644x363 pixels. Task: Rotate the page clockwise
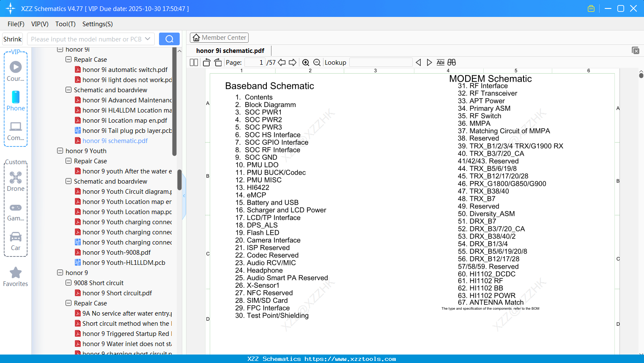click(x=218, y=63)
